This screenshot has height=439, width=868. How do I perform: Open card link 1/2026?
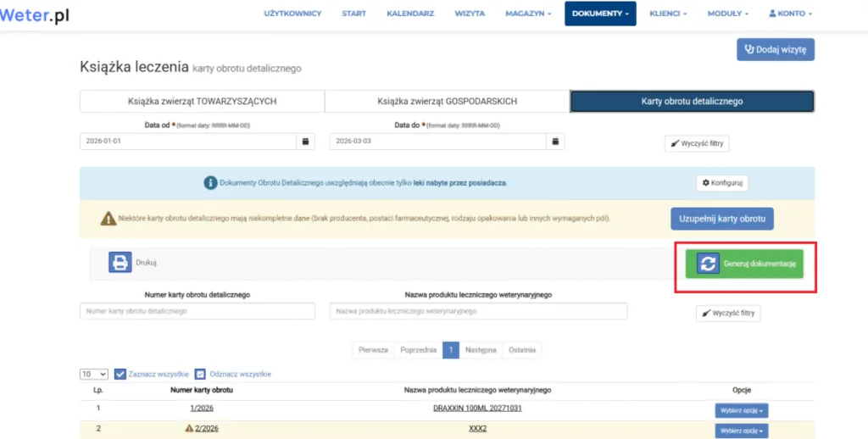click(x=202, y=408)
